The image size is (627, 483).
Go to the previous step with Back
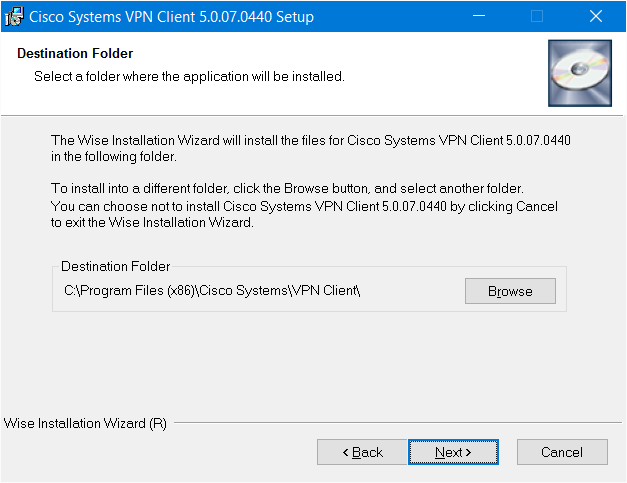362,452
